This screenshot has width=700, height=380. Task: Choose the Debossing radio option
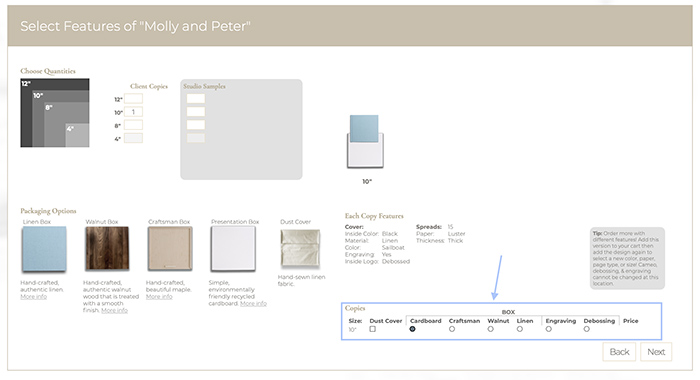coord(587,329)
